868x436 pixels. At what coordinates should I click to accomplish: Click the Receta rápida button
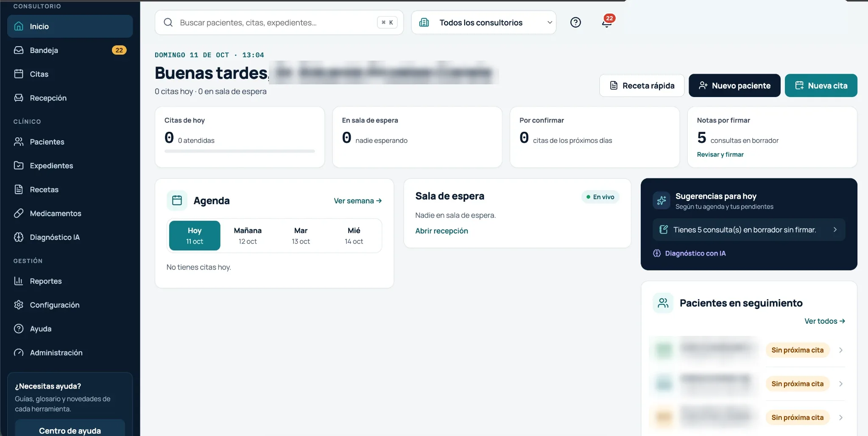(x=642, y=86)
